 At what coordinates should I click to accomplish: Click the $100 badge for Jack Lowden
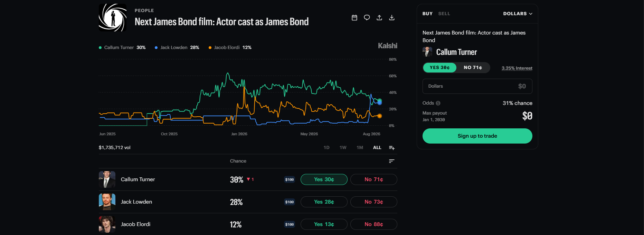(x=290, y=202)
